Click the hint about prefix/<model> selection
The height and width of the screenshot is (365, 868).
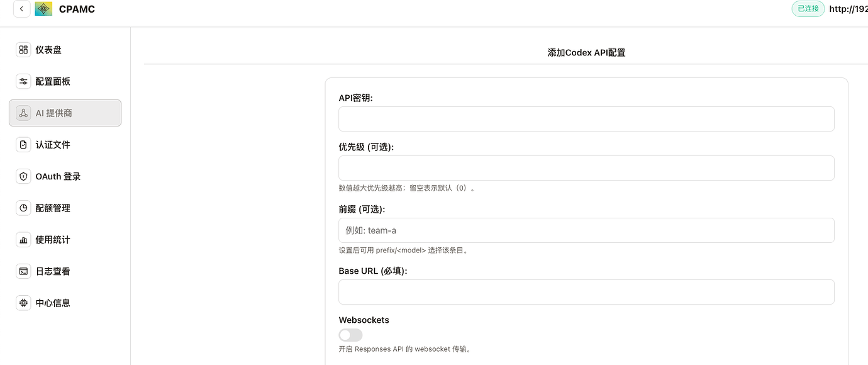(x=404, y=250)
